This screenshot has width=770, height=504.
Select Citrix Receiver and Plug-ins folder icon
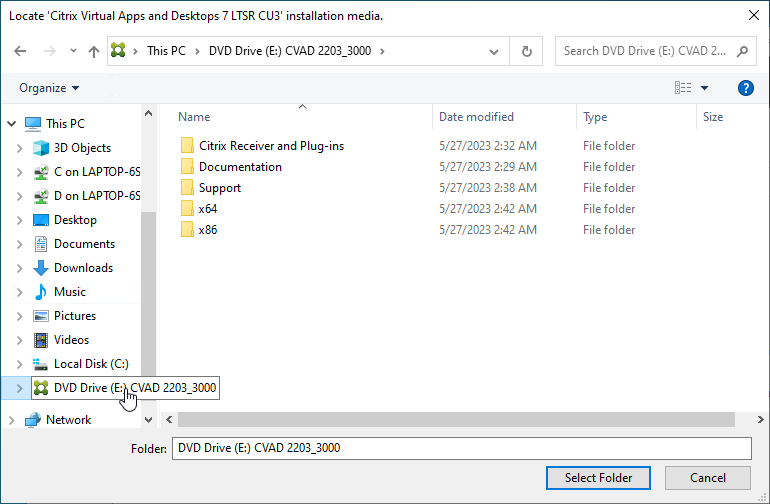(x=187, y=146)
